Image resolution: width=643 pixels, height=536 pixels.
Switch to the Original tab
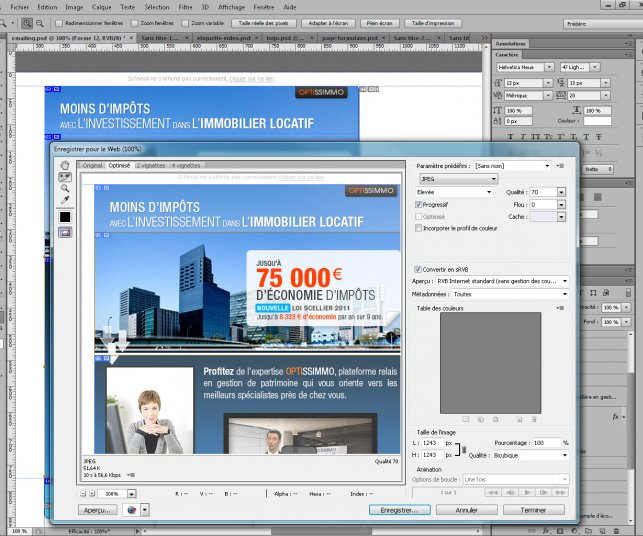(x=91, y=165)
